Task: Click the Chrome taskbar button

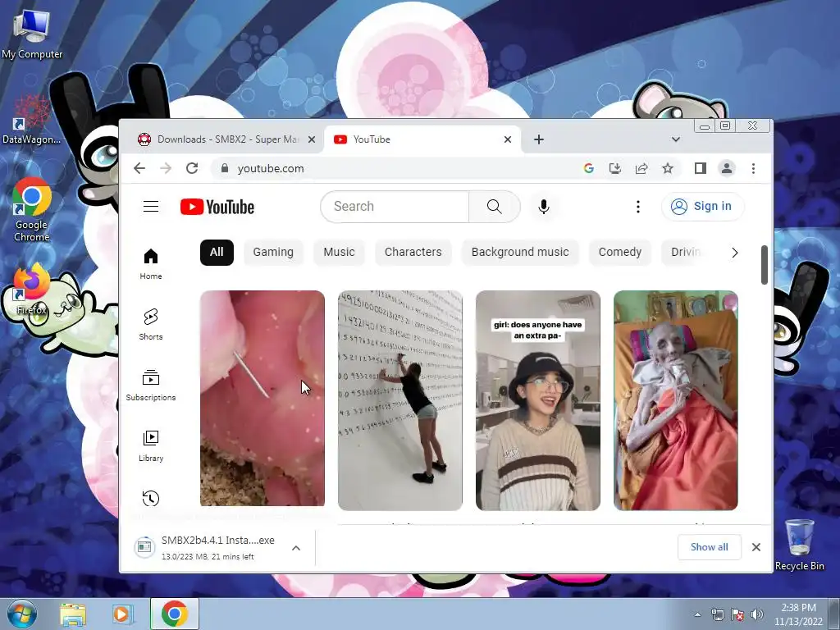Action: (175, 614)
